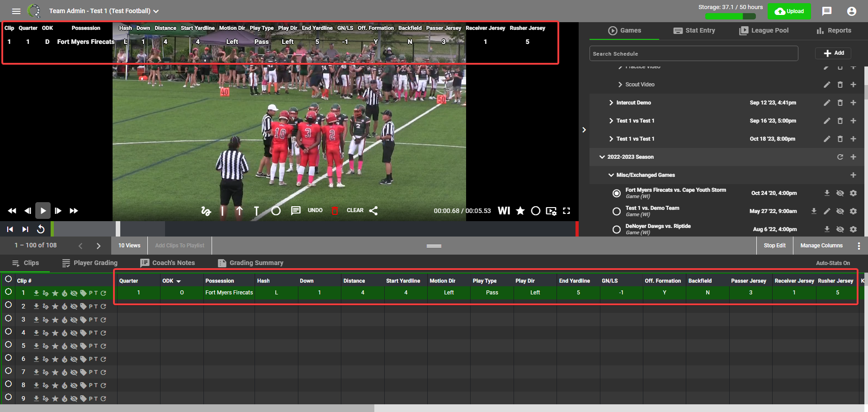
Task: Delete the Intercut Demo entry via trash icon
Action: pos(840,103)
